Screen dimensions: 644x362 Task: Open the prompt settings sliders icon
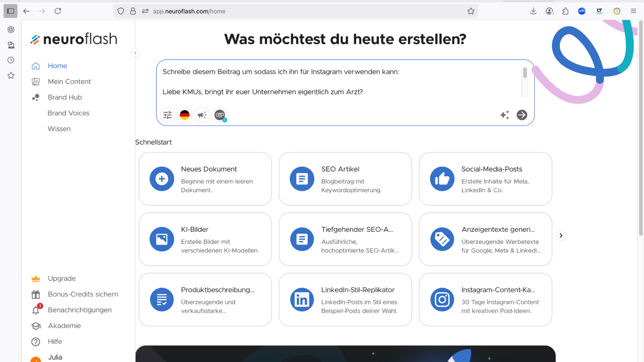[167, 115]
